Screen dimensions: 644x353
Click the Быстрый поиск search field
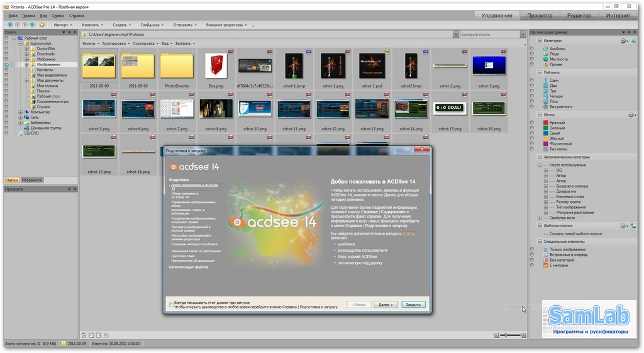pos(489,35)
